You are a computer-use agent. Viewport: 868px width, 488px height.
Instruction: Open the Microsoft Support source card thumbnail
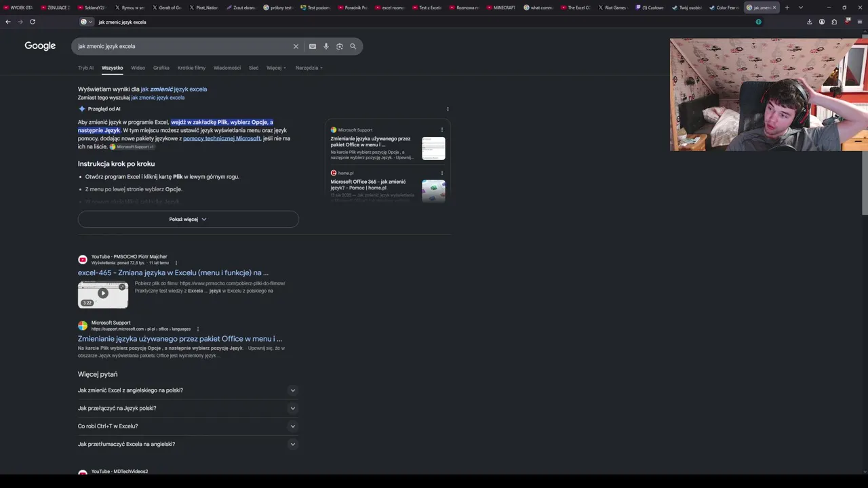433,148
